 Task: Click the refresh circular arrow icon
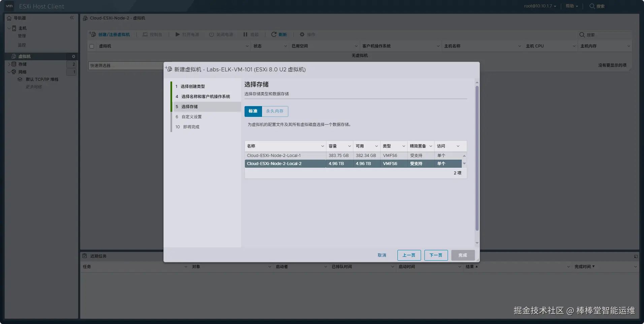[x=274, y=34]
